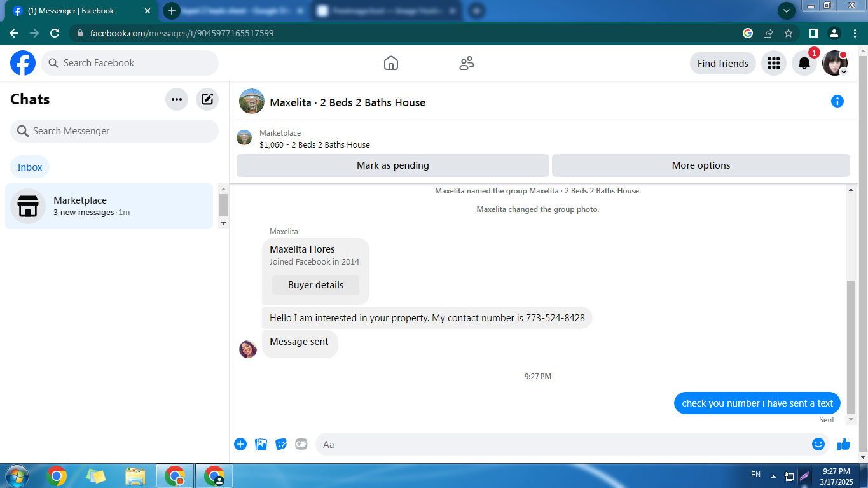The image size is (868, 488).
Task: Open the Friends icon in top navigation
Action: [467, 63]
